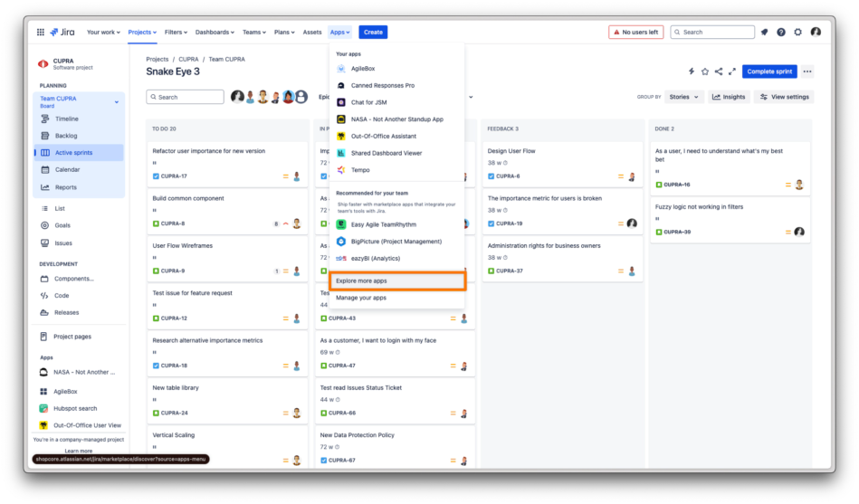Expand the Projects dropdown in top nav

pyautogui.click(x=142, y=32)
